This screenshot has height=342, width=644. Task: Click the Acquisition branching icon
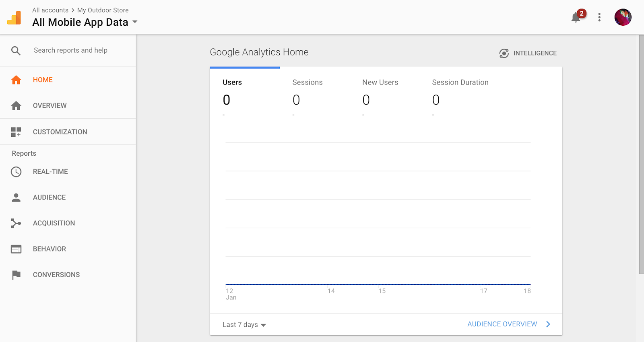point(16,223)
